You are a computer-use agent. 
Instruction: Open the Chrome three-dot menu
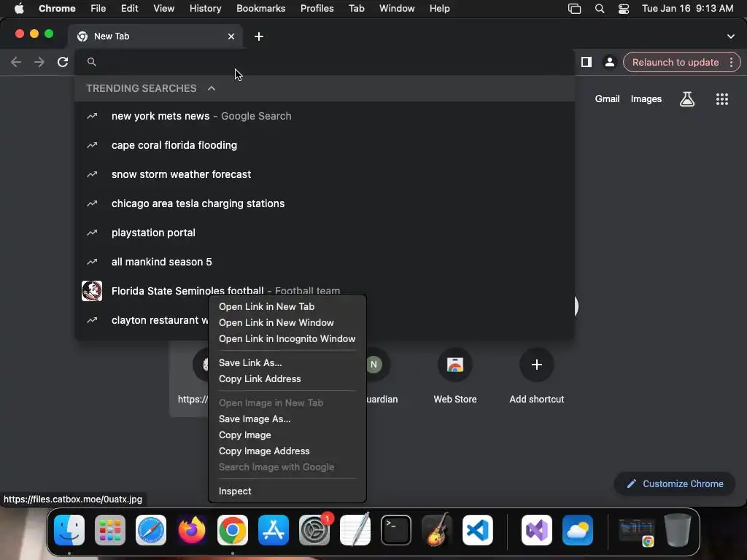coord(731,62)
